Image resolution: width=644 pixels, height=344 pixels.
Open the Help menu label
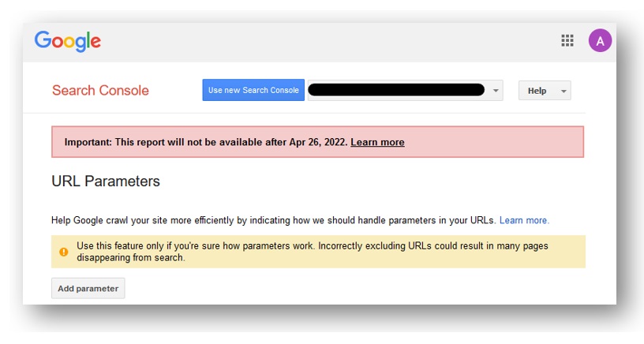coord(537,91)
